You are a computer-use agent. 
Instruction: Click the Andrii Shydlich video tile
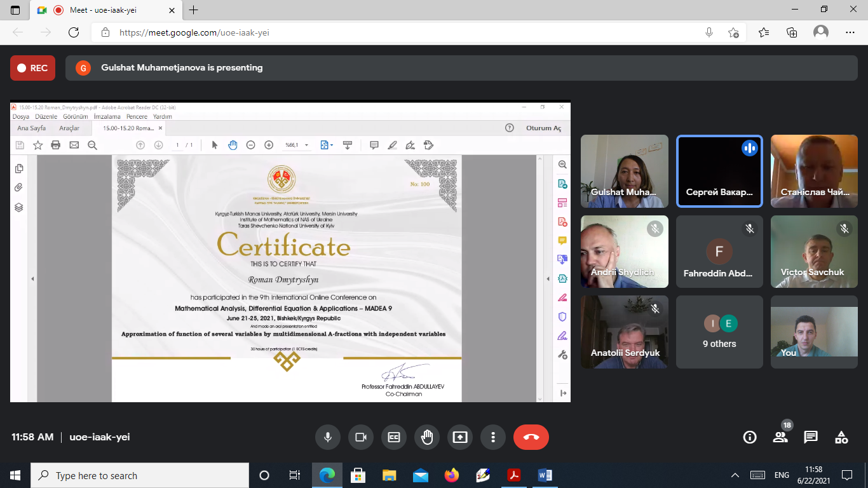tap(625, 252)
